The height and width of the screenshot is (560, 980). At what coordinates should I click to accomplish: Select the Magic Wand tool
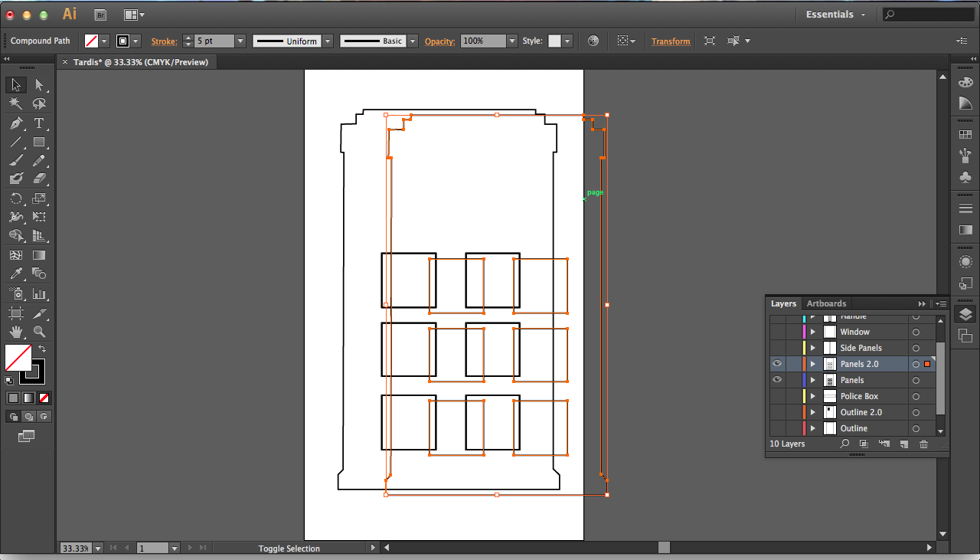[16, 103]
